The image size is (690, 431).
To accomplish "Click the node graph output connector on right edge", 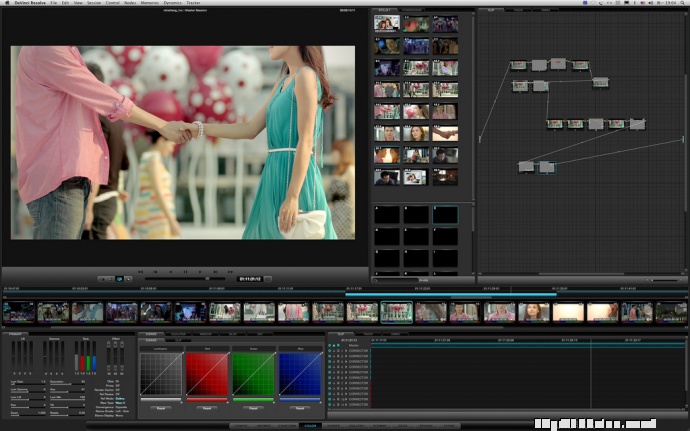I will pyautogui.click(x=683, y=139).
